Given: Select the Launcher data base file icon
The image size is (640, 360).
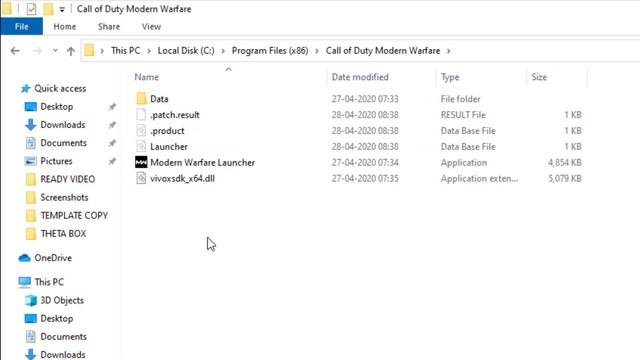Looking at the screenshot, I should tap(141, 147).
